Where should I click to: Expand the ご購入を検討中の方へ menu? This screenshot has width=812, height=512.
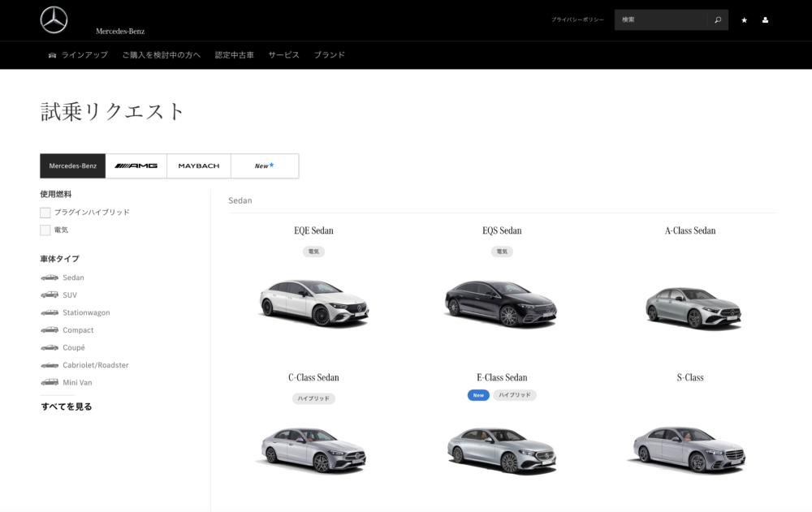pos(162,55)
